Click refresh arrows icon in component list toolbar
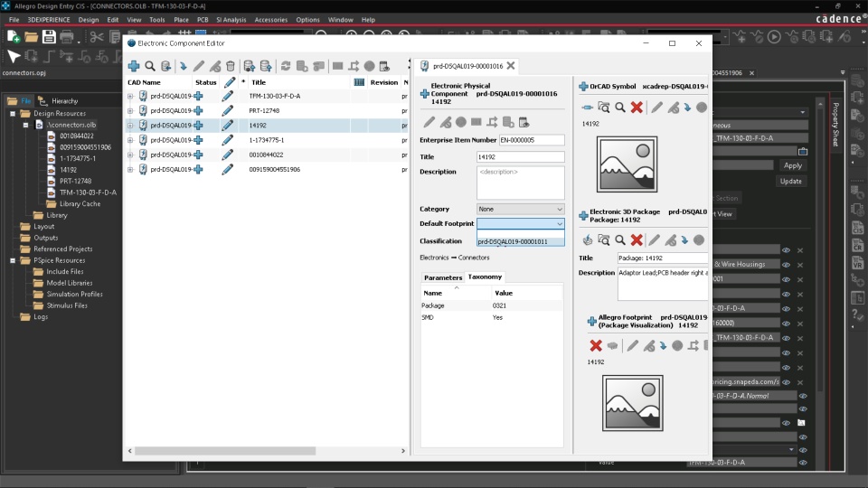The height and width of the screenshot is (488, 868). (x=286, y=66)
